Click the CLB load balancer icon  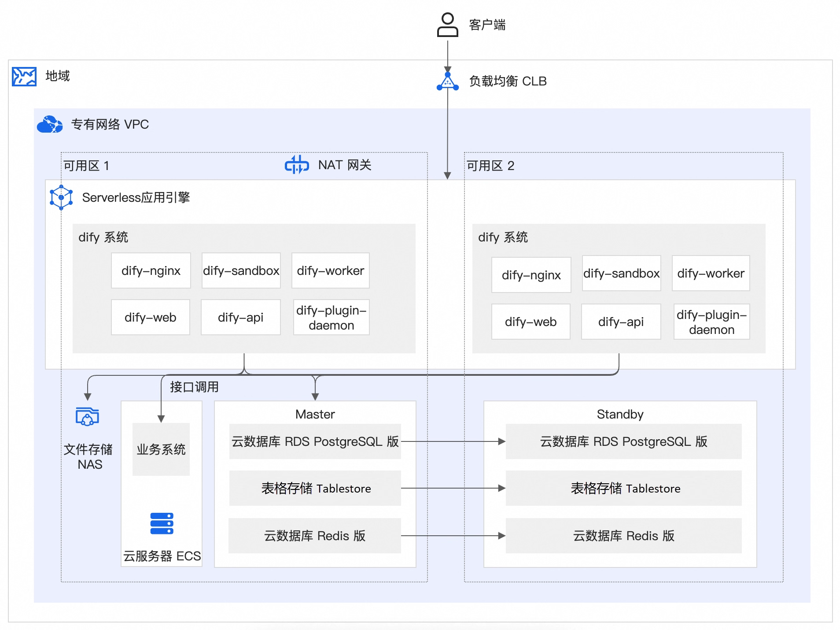pyautogui.click(x=447, y=82)
